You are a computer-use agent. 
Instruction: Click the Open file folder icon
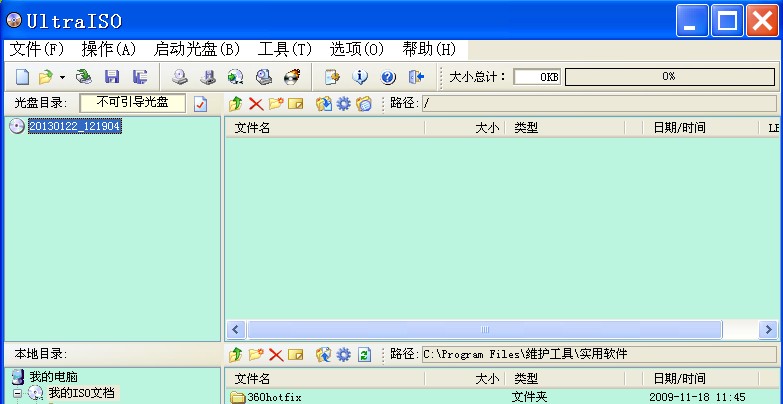[46, 77]
